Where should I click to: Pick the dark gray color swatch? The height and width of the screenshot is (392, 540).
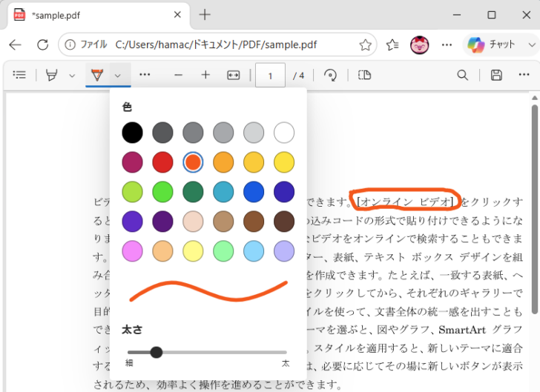pos(162,133)
